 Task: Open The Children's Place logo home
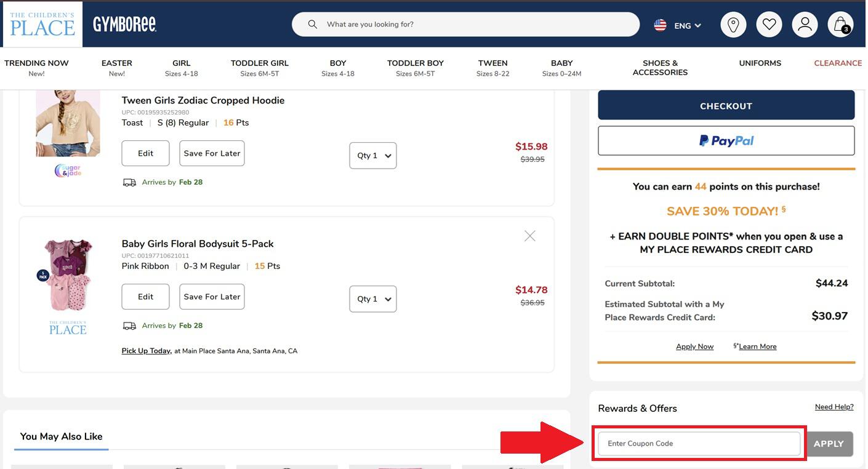point(42,25)
